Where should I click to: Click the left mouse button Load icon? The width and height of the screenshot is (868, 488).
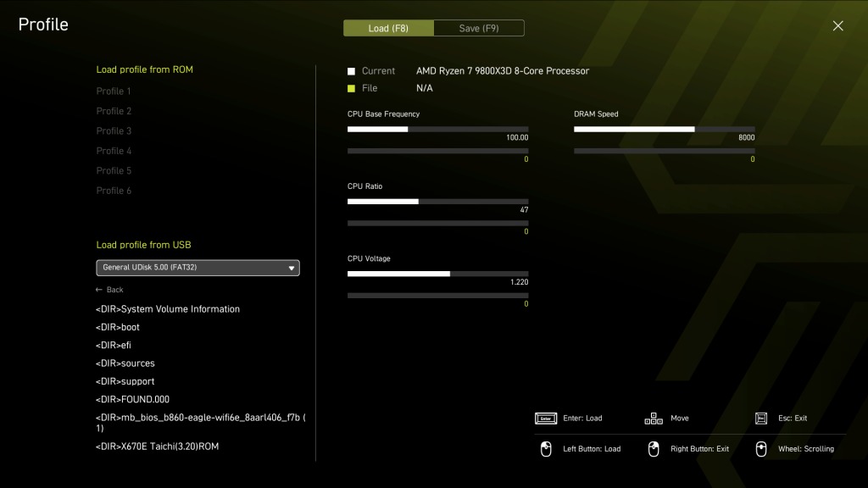546,449
